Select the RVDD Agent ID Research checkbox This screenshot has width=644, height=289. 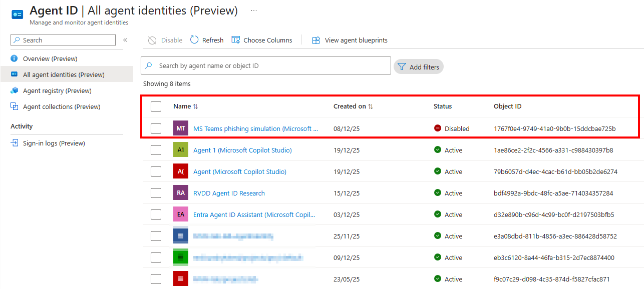(156, 193)
